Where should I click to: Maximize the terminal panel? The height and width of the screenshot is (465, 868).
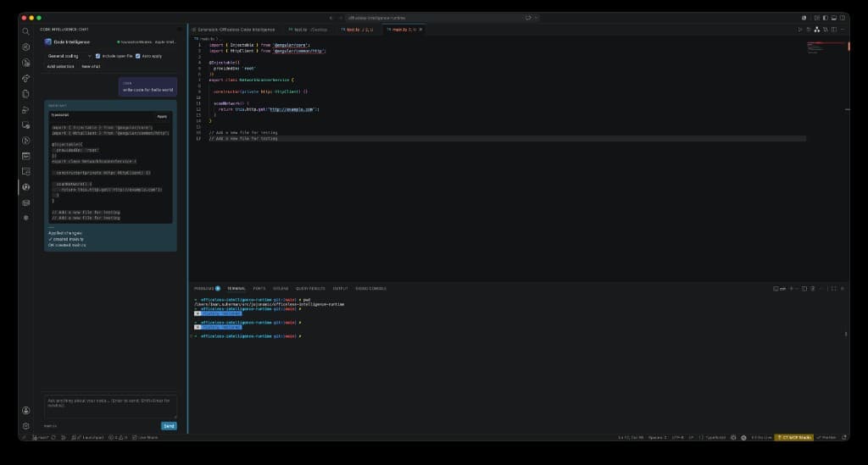coord(834,289)
